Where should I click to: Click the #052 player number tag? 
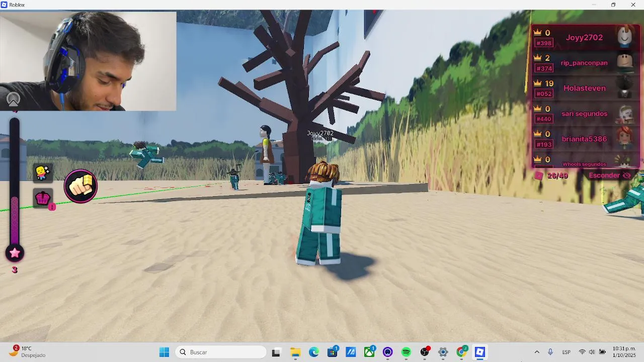[x=544, y=94]
